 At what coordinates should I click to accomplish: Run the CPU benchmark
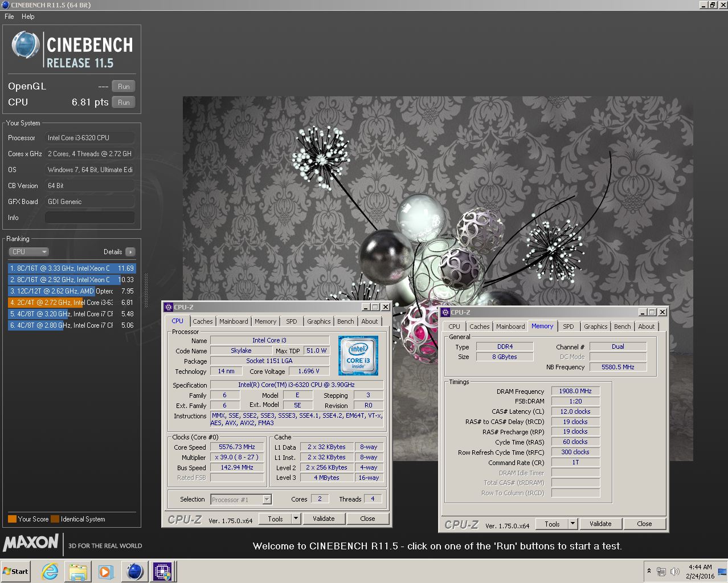click(124, 103)
